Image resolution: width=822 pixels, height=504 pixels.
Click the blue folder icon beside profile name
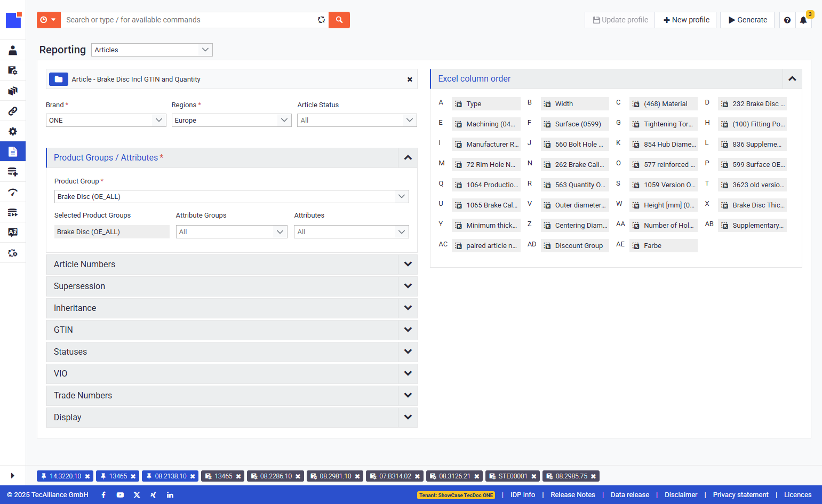(59, 79)
